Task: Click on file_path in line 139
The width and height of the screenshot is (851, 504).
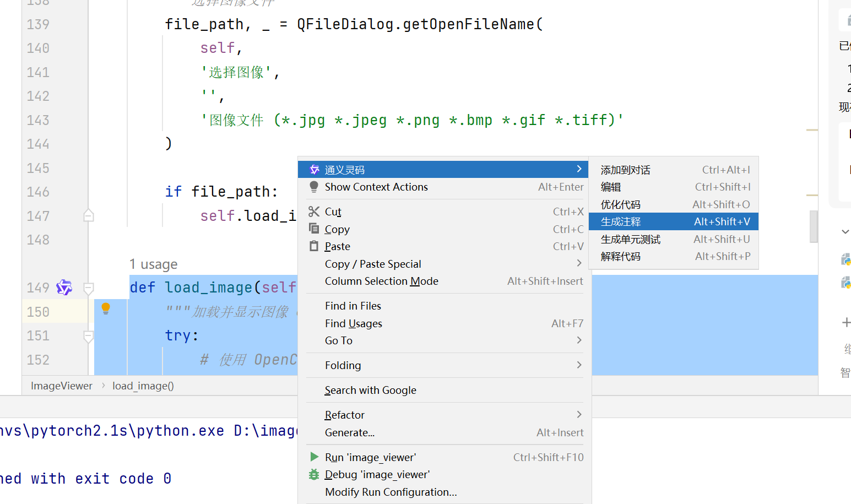Action: coord(204,24)
